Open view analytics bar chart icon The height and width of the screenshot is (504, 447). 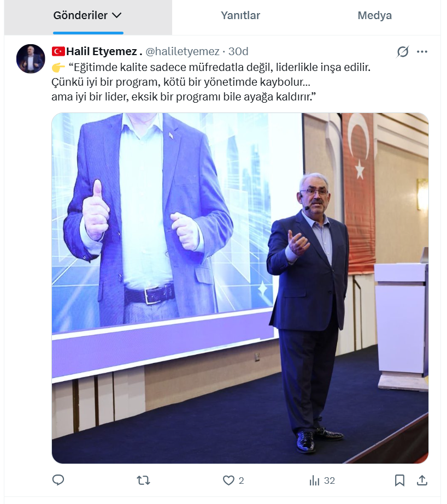pos(314,481)
